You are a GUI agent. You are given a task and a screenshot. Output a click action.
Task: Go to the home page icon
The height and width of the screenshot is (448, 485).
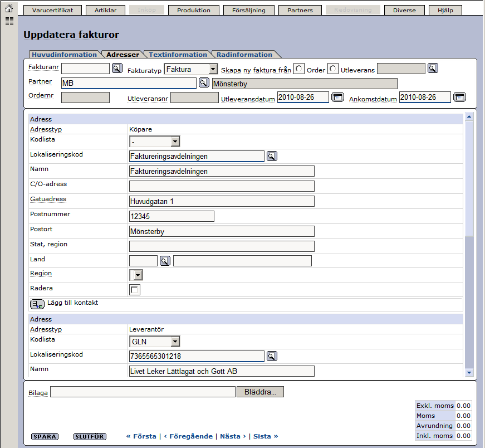(9, 8)
